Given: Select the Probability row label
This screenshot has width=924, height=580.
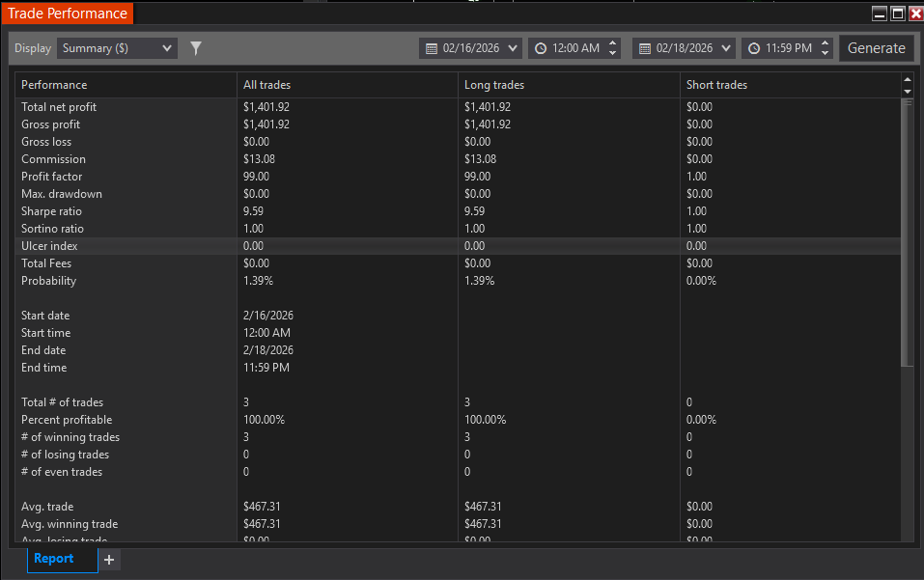Looking at the screenshot, I should tap(48, 281).
